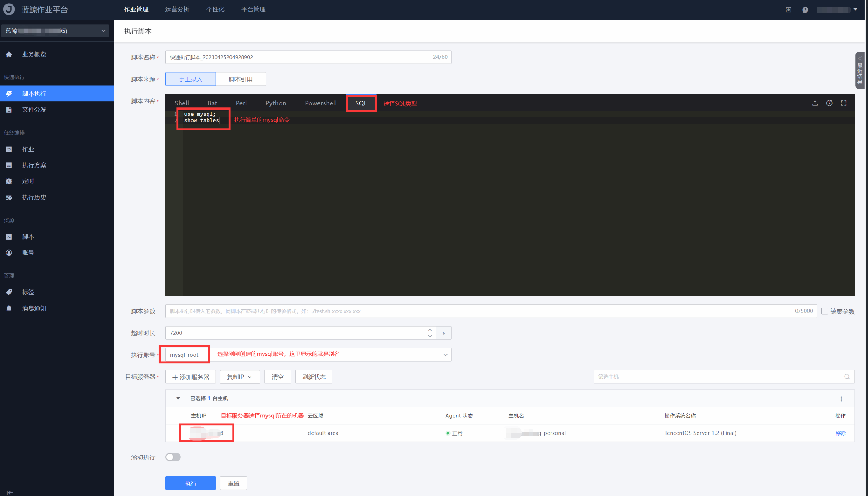Click the help question mark icon

tap(805, 10)
